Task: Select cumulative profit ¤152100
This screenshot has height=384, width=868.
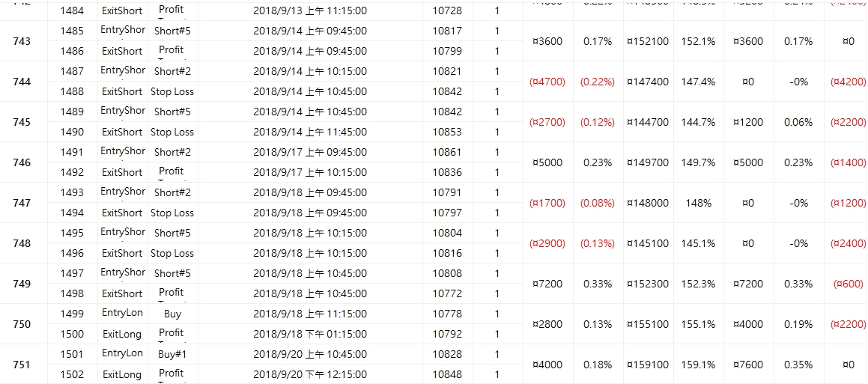Action: click(x=648, y=41)
